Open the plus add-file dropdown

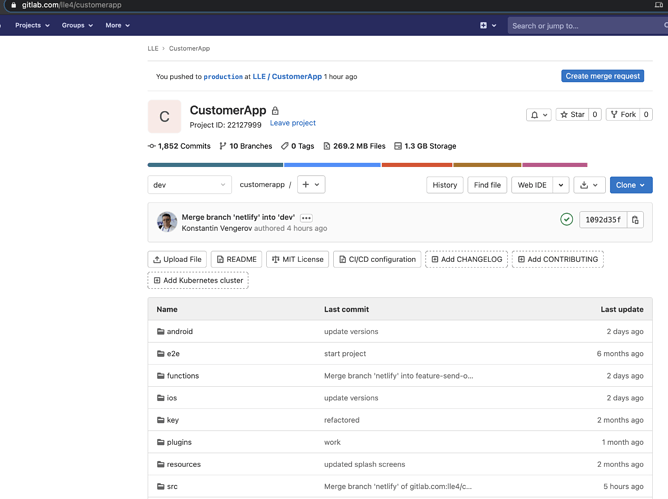pos(311,185)
